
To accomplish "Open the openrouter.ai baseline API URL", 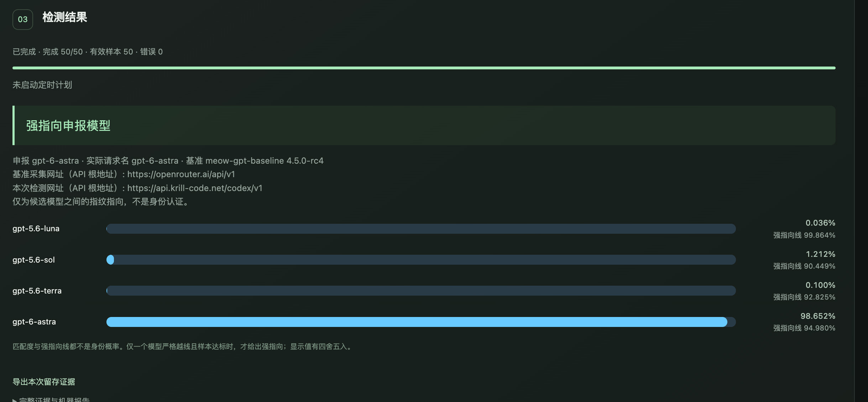I will (181, 174).
